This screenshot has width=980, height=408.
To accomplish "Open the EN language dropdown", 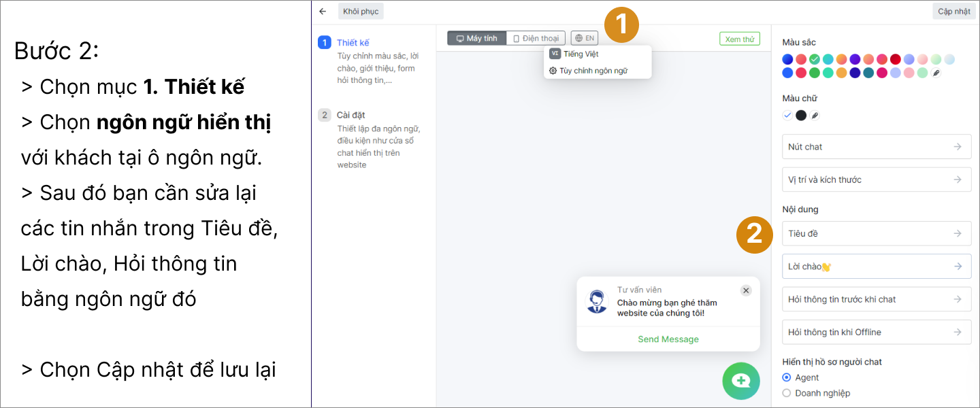I will pos(584,39).
